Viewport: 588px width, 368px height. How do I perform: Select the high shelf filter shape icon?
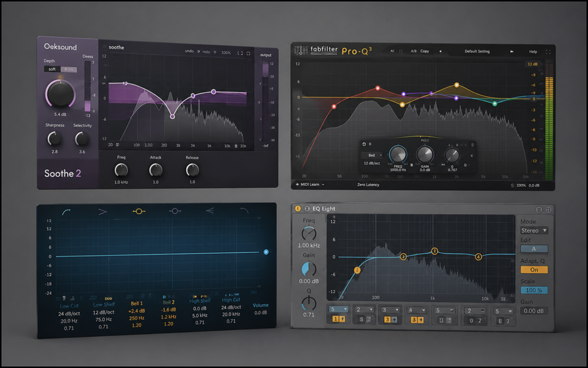(209, 210)
